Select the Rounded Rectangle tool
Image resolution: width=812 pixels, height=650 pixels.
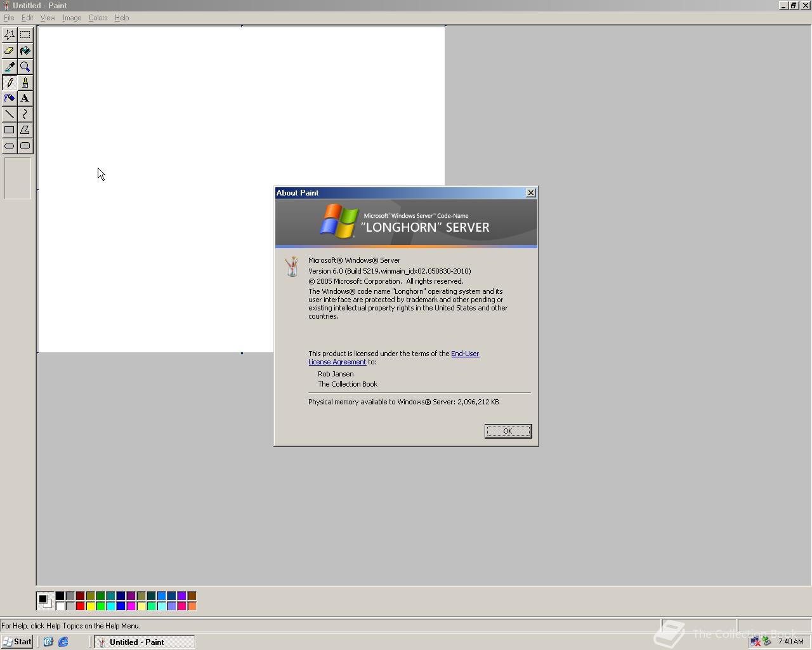[x=25, y=146]
